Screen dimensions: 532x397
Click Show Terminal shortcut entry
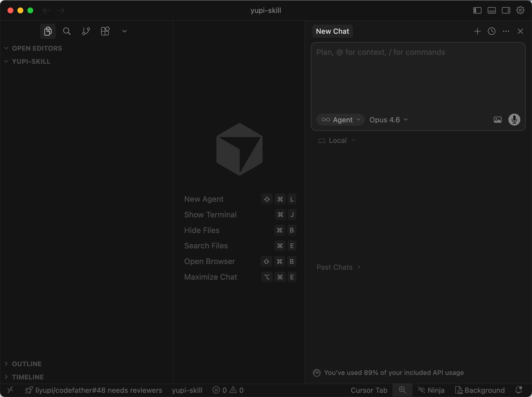[210, 215]
